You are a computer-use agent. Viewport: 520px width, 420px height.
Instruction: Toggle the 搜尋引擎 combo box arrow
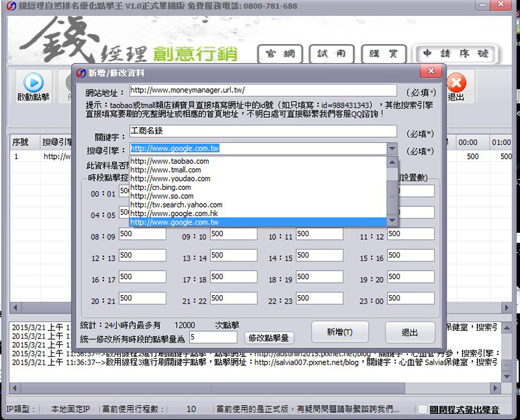392,148
